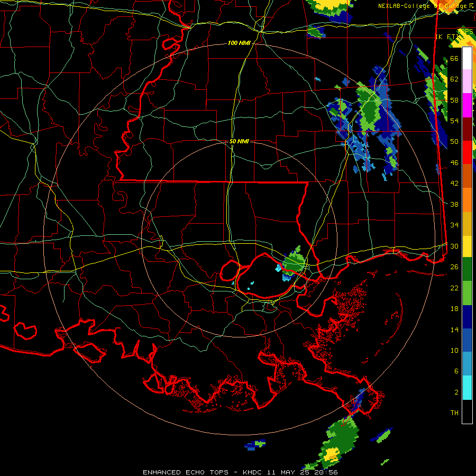
Task: Click the black TH swatch at the scale's bottom
Action: [x=467, y=411]
